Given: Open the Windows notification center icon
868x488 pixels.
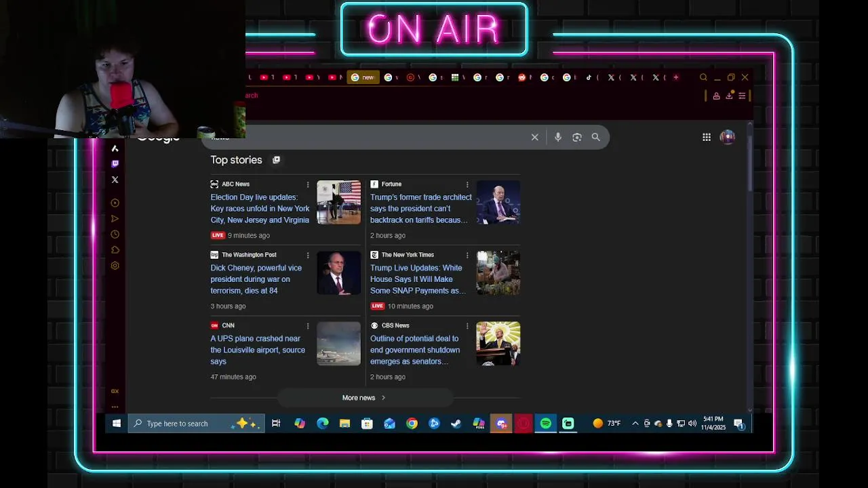Looking at the screenshot, I should [x=739, y=424].
